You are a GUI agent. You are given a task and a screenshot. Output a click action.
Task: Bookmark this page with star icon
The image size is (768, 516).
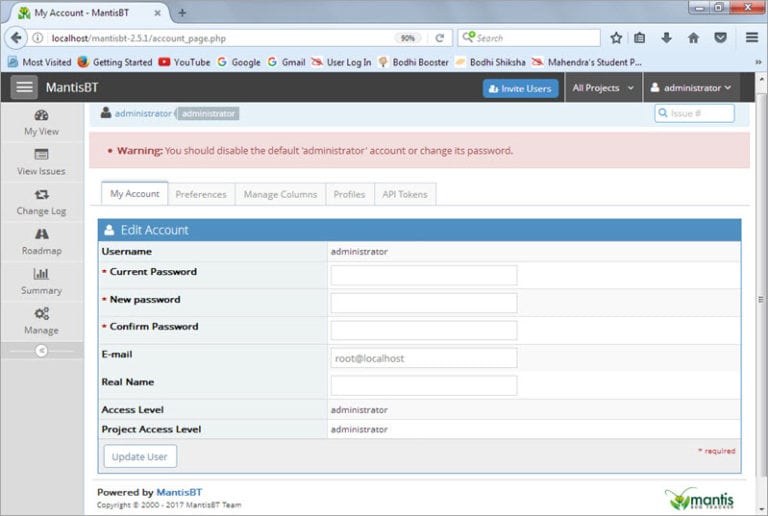tap(616, 38)
